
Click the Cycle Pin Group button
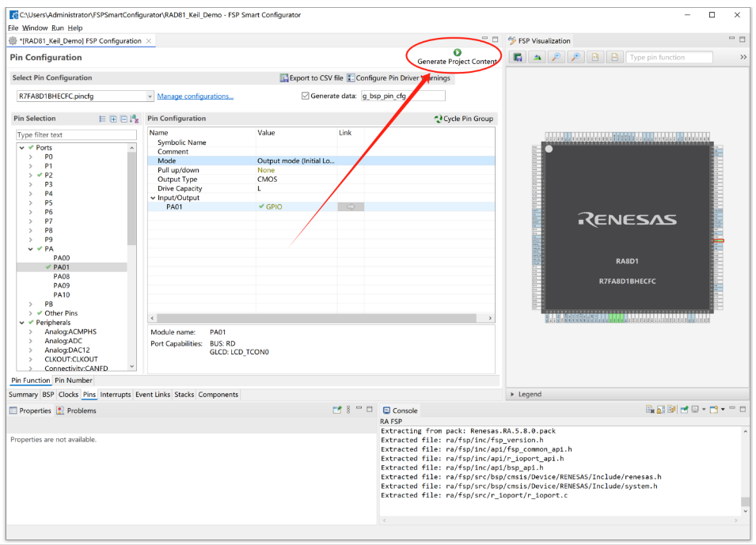464,119
